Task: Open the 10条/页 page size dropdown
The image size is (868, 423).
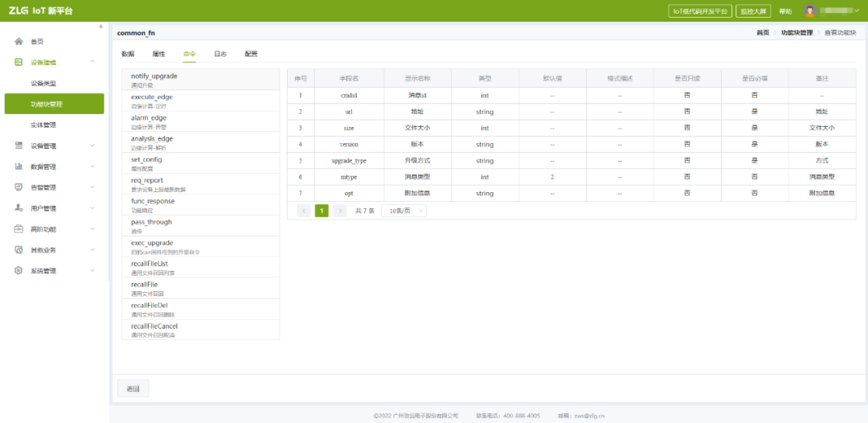Action: (x=403, y=211)
